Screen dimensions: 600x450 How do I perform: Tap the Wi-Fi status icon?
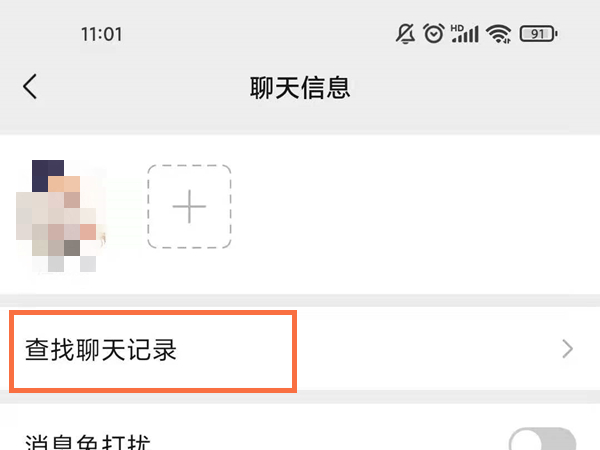499,34
